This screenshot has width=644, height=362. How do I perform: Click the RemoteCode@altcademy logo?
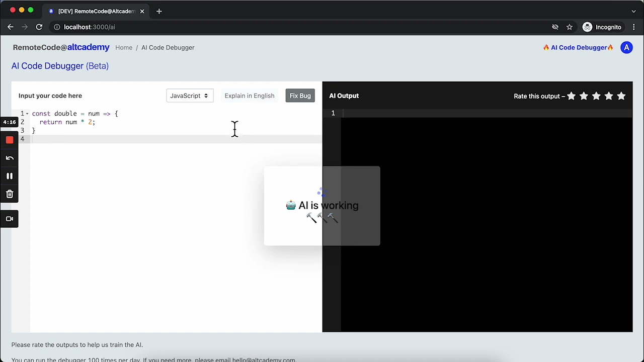click(x=61, y=47)
